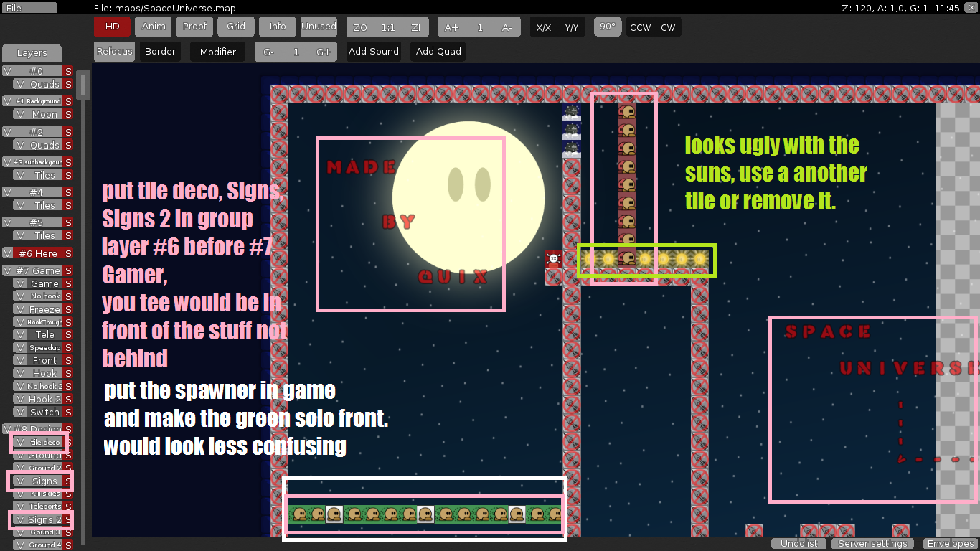The image size is (980, 551).
Task: Zoom in using the ZI button
Action: click(x=415, y=27)
